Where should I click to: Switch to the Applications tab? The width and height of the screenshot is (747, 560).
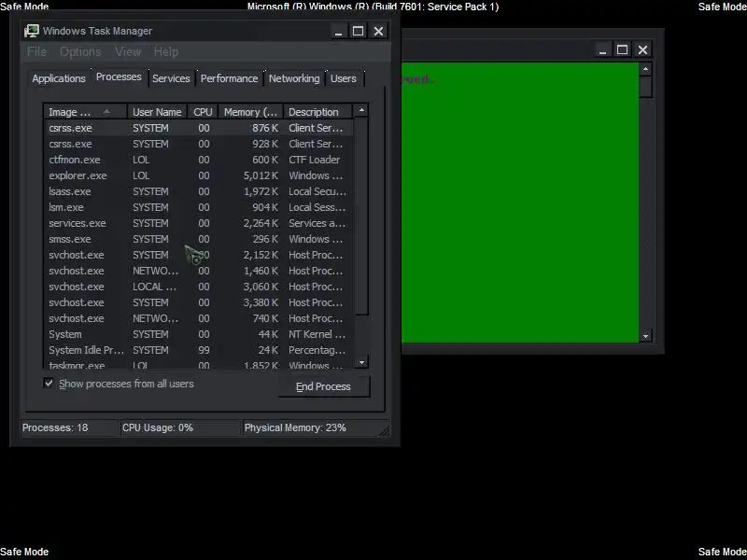click(x=59, y=78)
